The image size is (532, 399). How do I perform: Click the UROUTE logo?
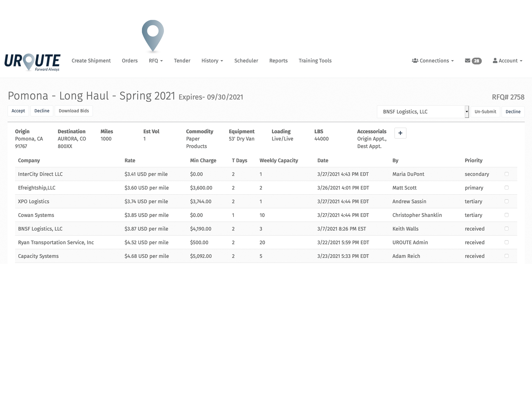point(32,62)
